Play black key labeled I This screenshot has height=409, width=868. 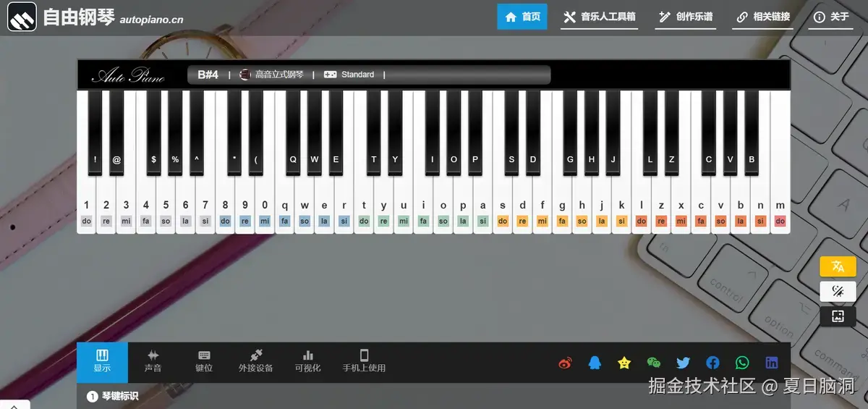433,132
